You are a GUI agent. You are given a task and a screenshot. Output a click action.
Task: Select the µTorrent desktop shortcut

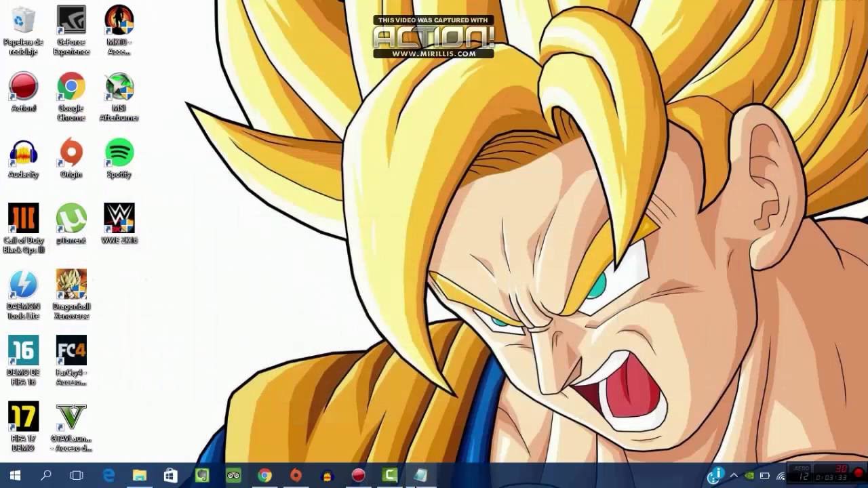click(71, 224)
